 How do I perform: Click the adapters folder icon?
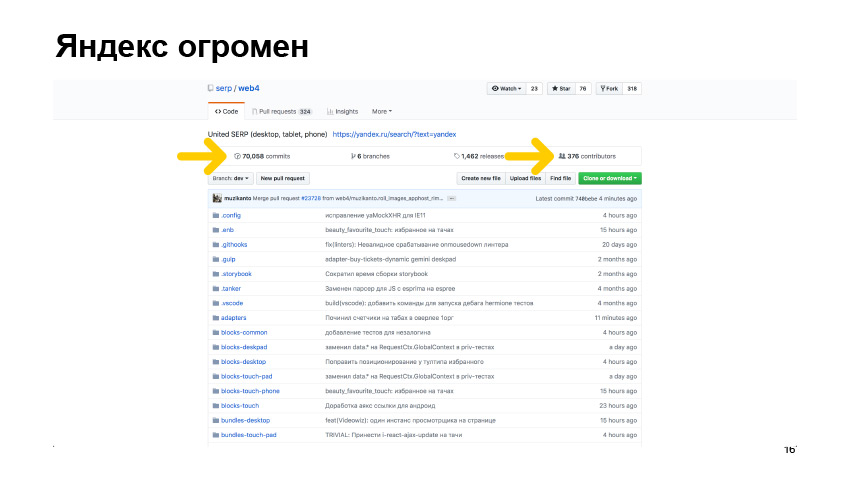216,318
